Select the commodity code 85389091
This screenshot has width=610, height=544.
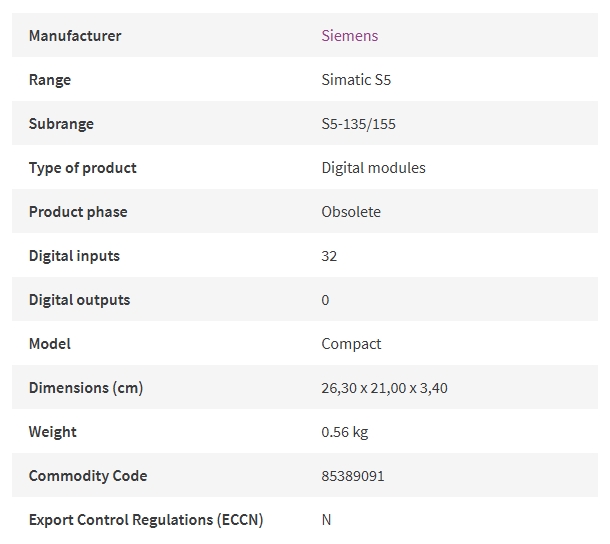[352, 476]
